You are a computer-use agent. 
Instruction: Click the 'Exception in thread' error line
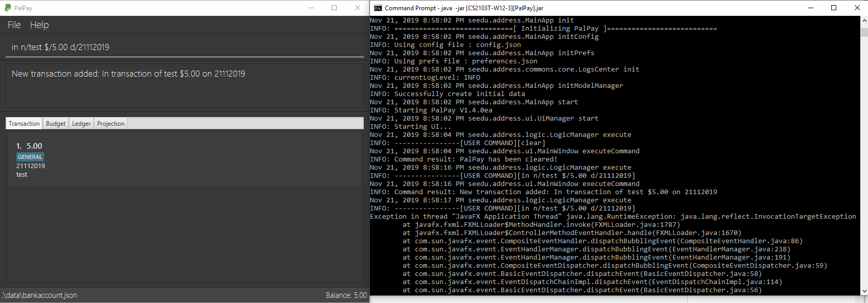click(x=613, y=217)
